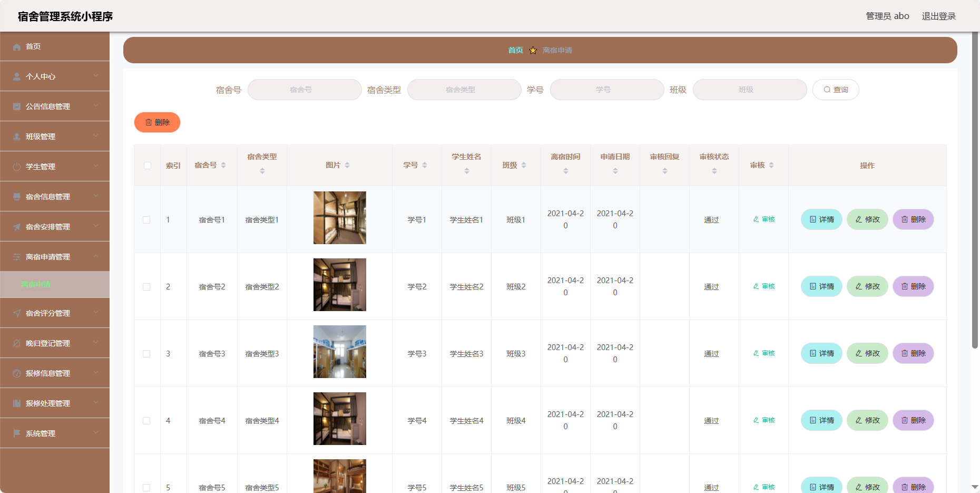Open the 报修信息管理 menu

tap(55, 373)
